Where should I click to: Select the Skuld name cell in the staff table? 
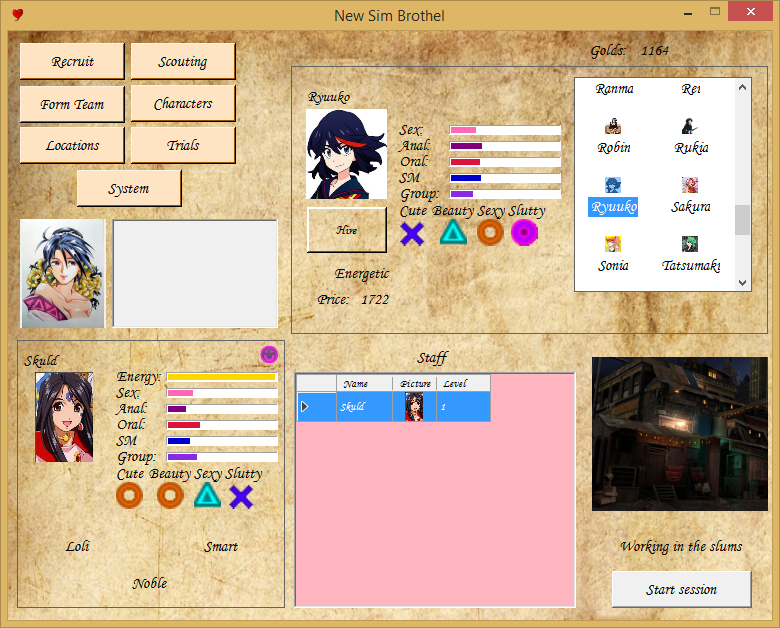pos(365,407)
